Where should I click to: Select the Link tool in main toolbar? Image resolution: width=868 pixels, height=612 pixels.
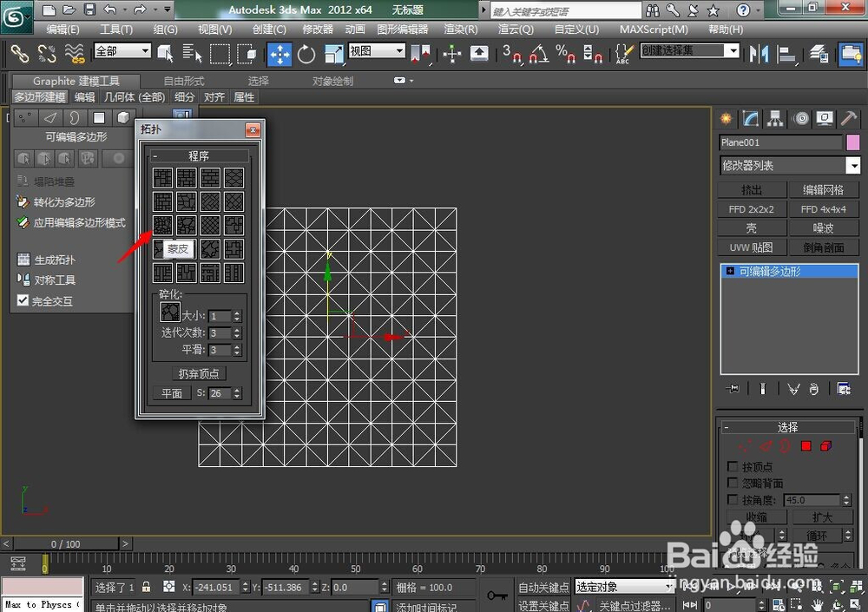pos(20,55)
